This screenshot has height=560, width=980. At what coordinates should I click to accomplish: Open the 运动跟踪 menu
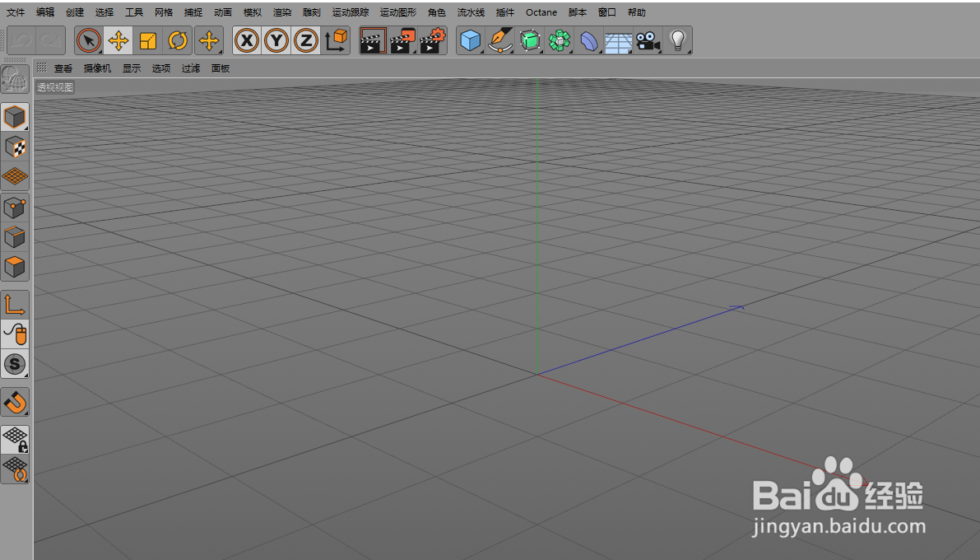(x=351, y=12)
